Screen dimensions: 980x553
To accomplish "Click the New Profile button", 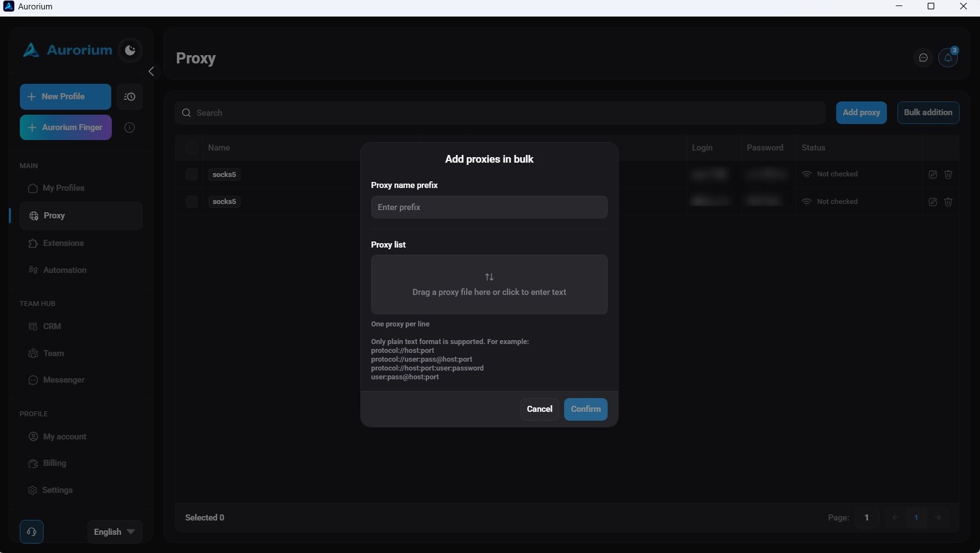I will coord(66,97).
